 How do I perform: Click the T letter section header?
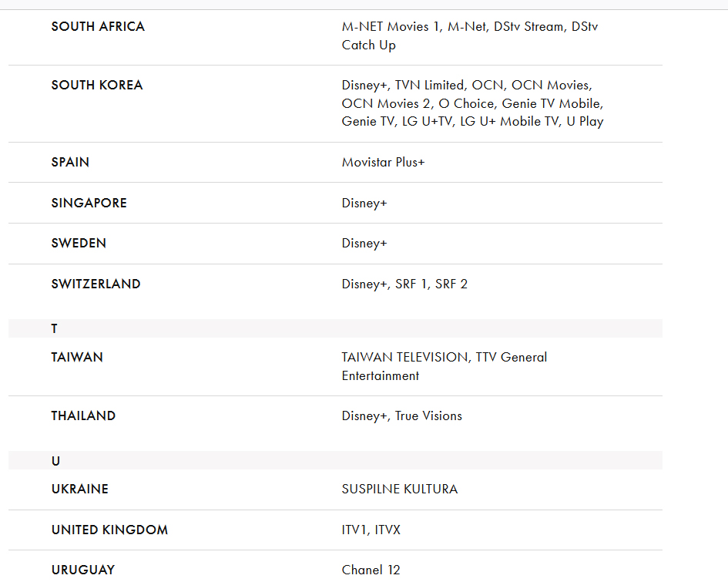coord(335,328)
